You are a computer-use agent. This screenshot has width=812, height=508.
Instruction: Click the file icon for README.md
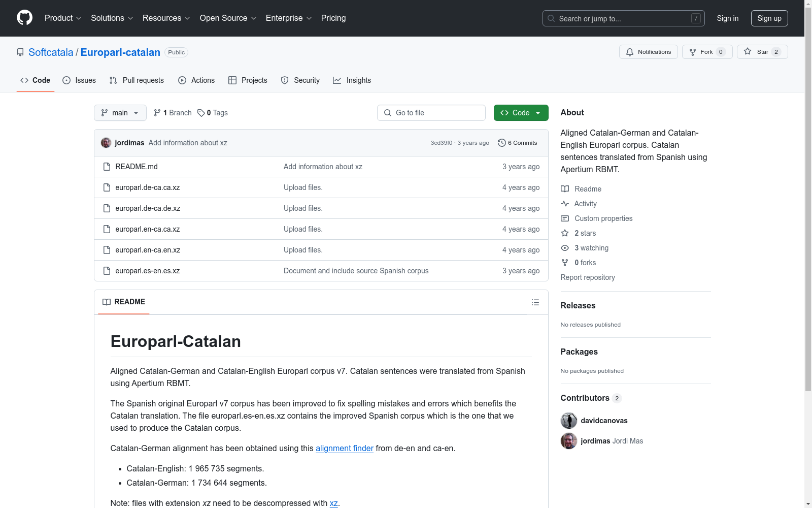pyautogui.click(x=107, y=167)
